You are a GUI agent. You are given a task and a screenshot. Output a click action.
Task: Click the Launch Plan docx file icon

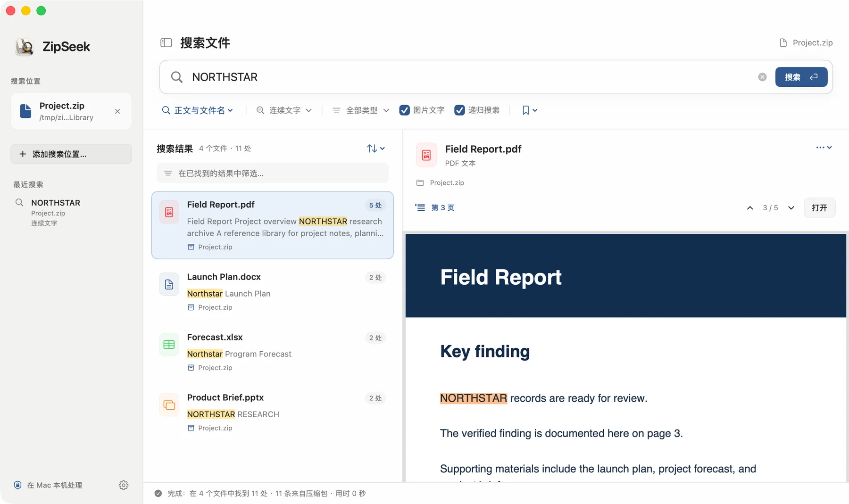[x=169, y=284]
